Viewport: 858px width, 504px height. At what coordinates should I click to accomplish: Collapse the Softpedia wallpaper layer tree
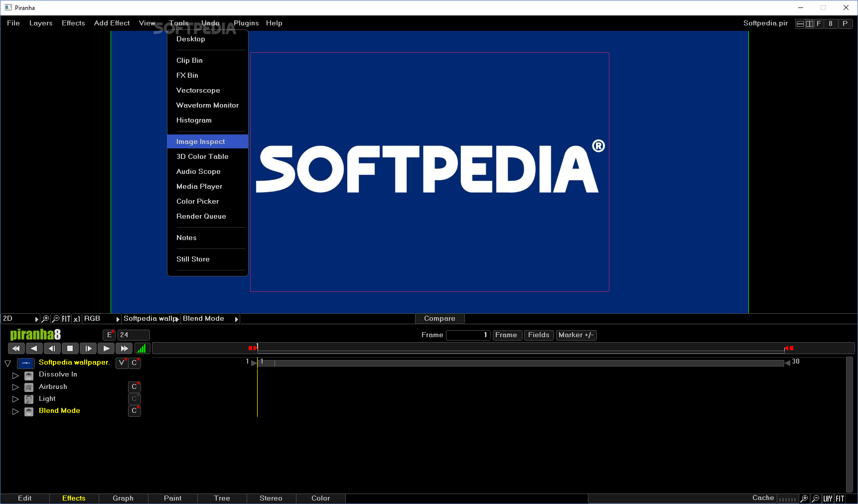pyautogui.click(x=7, y=364)
